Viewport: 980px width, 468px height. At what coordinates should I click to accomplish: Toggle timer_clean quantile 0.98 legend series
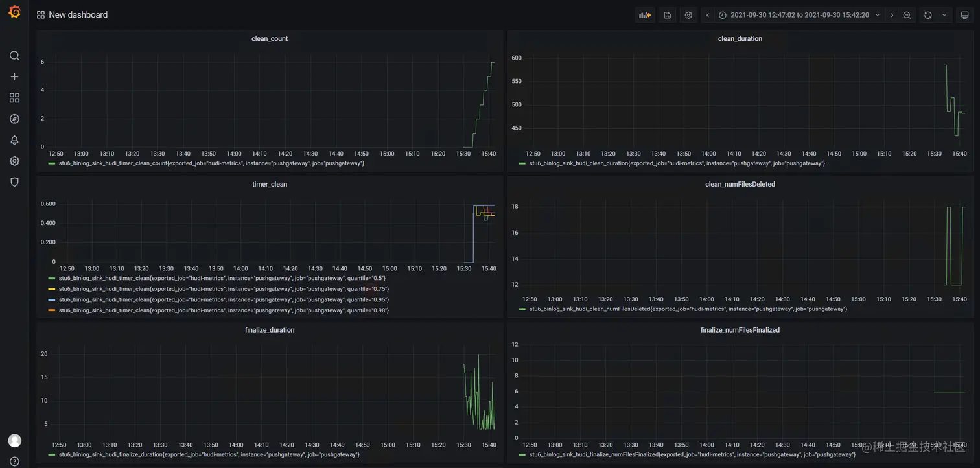click(x=224, y=311)
